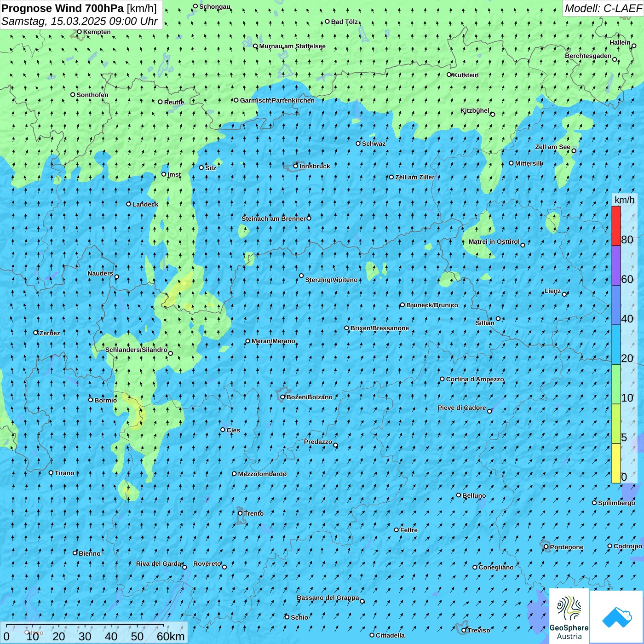
Task: Click the 'Garmisch-Partenkirchen' label
Action: pyautogui.click(x=277, y=100)
